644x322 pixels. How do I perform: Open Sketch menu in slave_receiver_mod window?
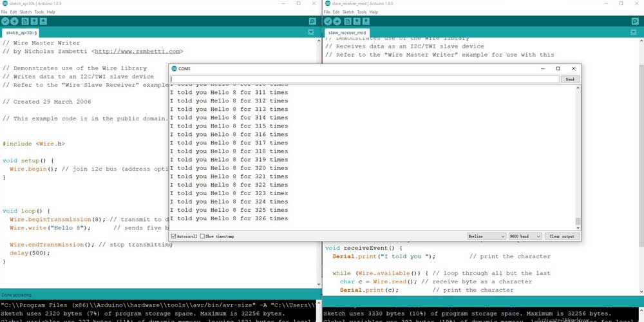click(348, 12)
